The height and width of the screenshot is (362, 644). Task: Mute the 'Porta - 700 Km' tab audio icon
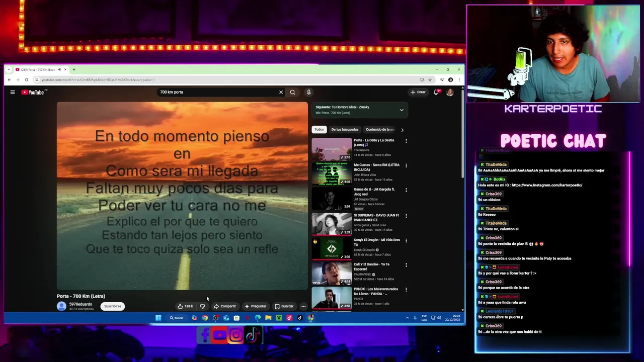pos(59,69)
